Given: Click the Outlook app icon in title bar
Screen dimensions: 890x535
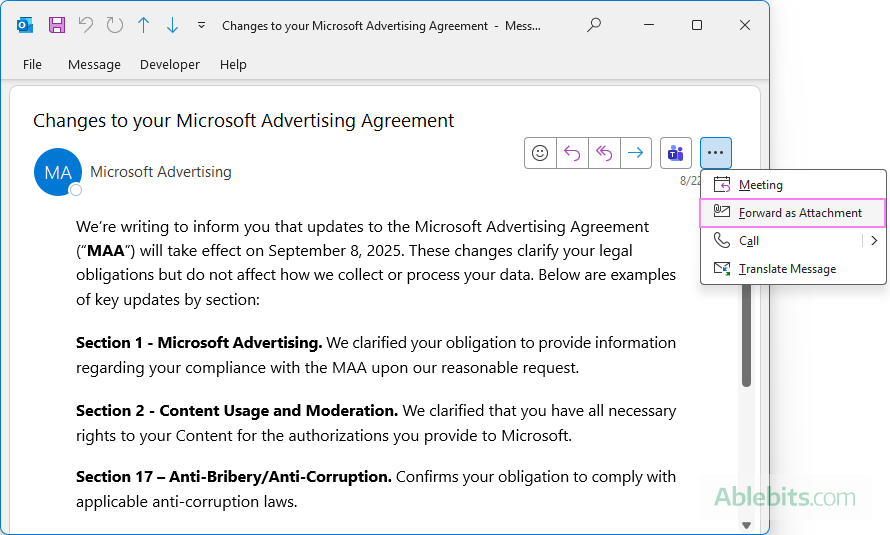Looking at the screenshot, I should [24, 26].
